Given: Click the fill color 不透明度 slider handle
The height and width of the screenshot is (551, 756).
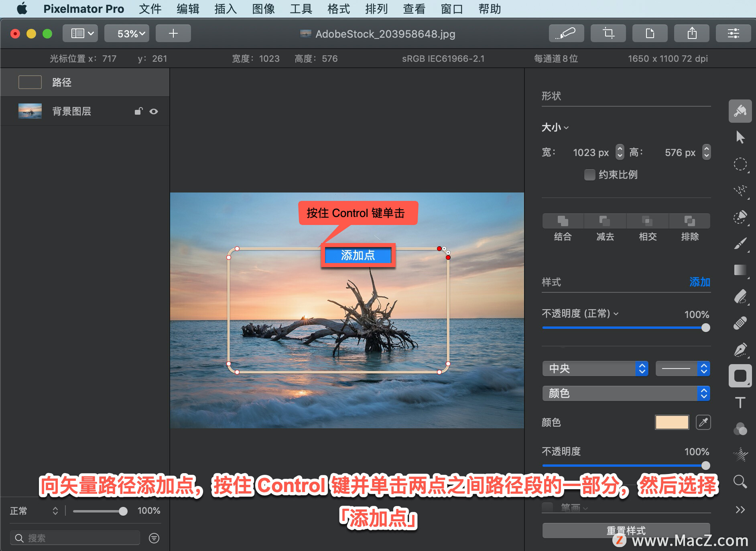Looking at the screenshot, I should (705, 465).
